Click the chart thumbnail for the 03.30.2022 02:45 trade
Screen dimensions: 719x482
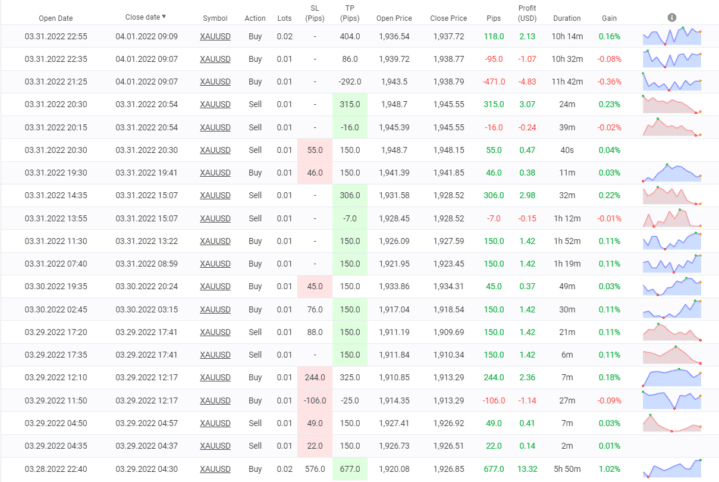tap(674, 310)
